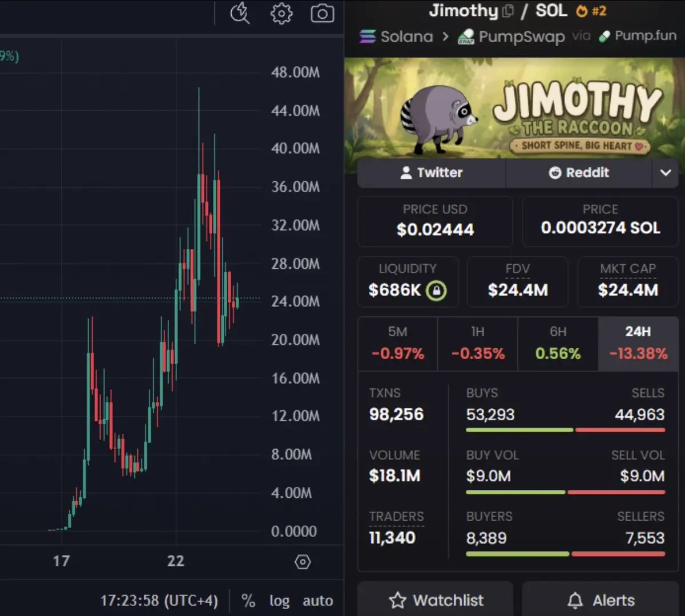Open the Reddit link button
This screenshot has width=685, height=616.
coord(579,172)
